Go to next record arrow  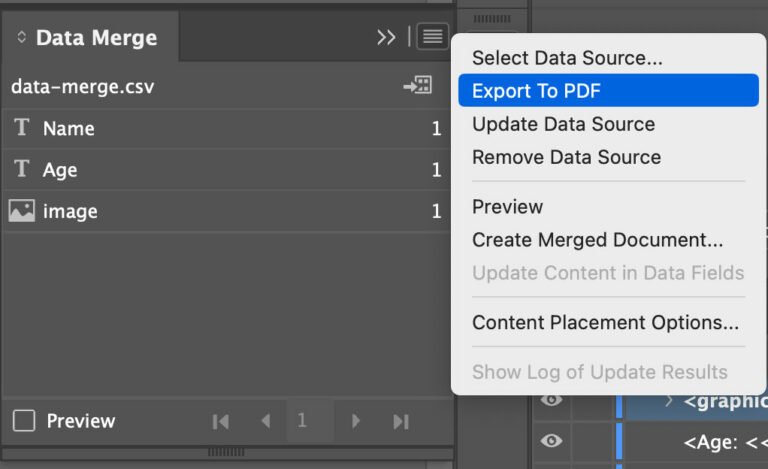tap(355, 421)
